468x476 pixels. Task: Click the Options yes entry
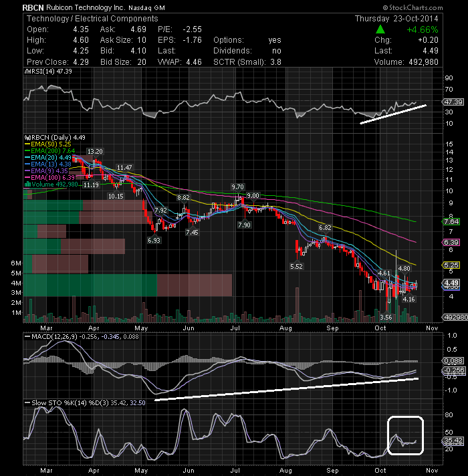(275, 40)
